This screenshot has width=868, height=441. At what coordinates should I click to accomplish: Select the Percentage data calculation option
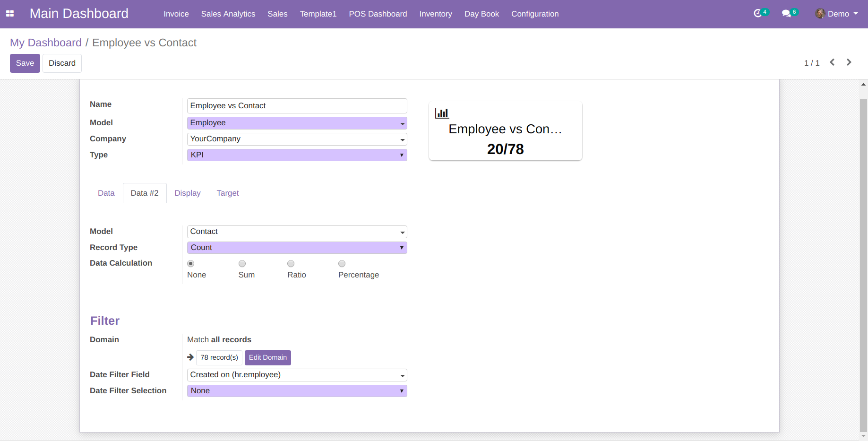342,264
